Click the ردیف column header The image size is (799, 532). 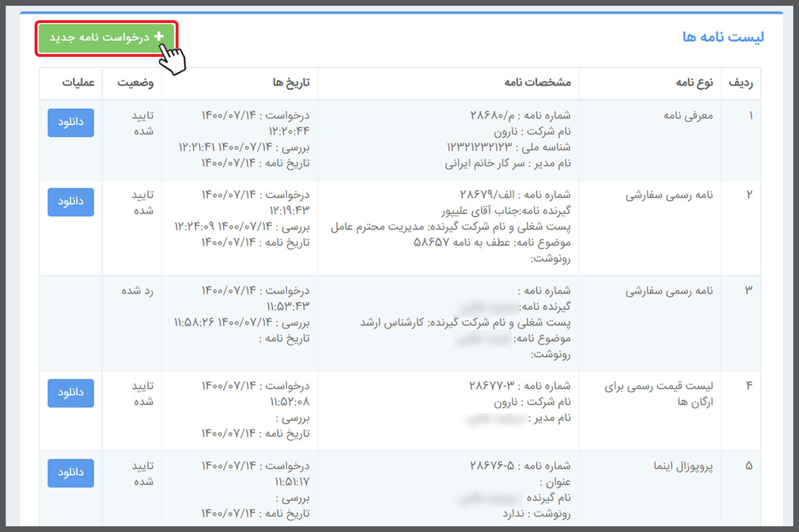[741, 83]
